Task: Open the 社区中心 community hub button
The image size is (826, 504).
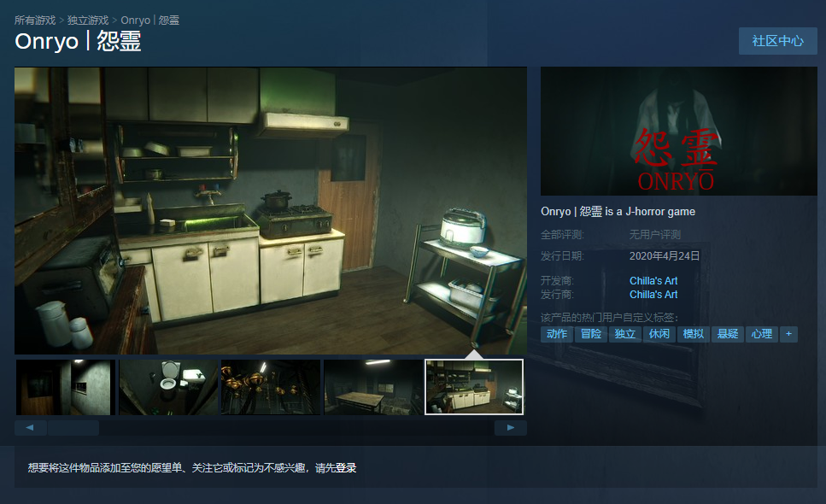Action: tap(777, 41)
